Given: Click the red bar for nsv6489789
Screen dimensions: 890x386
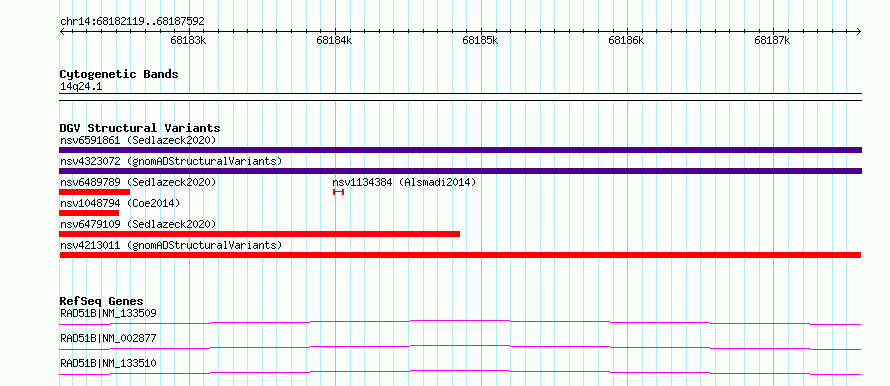Looking at the screenshot, I should (95, 192).
